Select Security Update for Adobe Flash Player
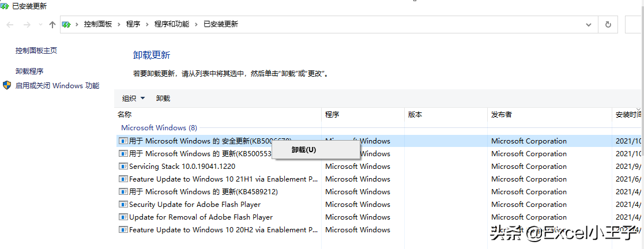 [x=380, y=205]
